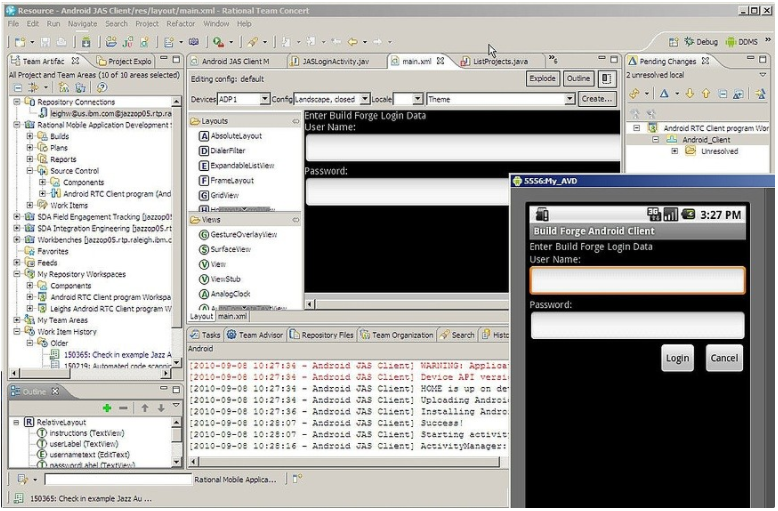Viewport: 778px width, 511px height.
Task: Click the console horizontal scrollbar
Action: [x=344, y=462]
